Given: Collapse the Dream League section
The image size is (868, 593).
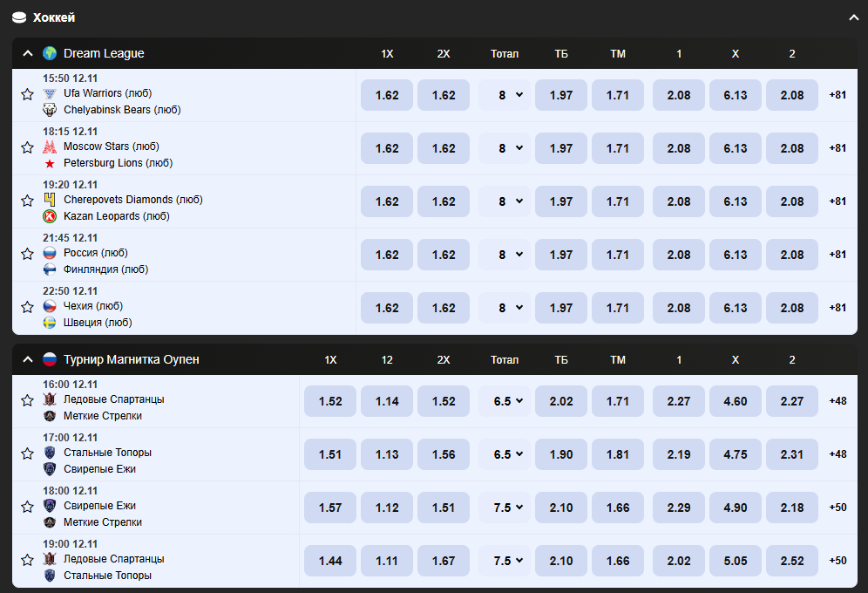Looking at the screenshot, I should 27,53.
